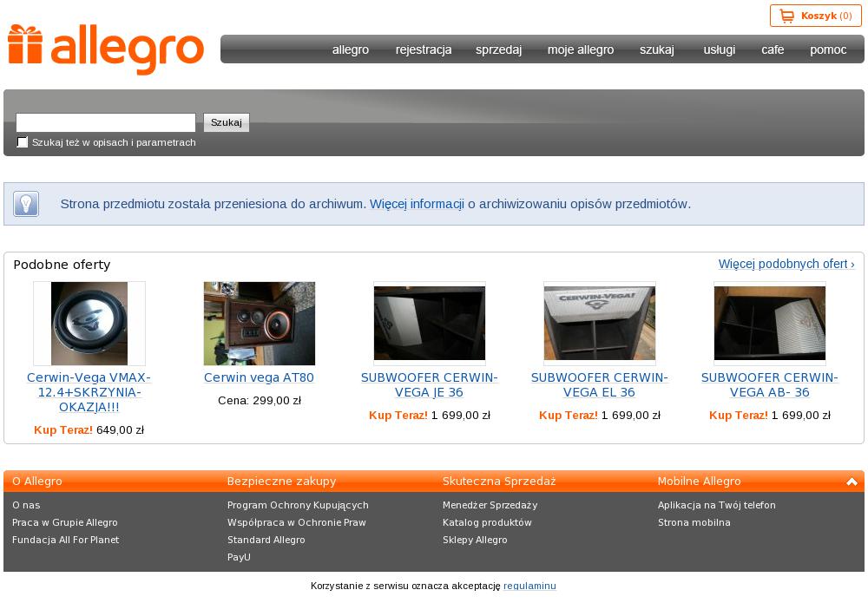Click the Szukaj search button
This screenshot has height=603, width=868.
coord(227,122)
